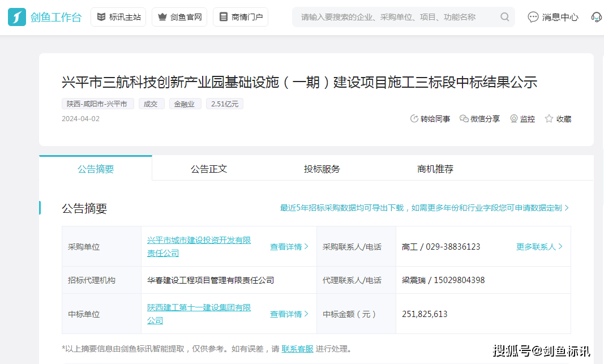Click the 华春建设工程项目管理有限责任公司 cell
Screen dimensions: 604x364
click(229, 280)
